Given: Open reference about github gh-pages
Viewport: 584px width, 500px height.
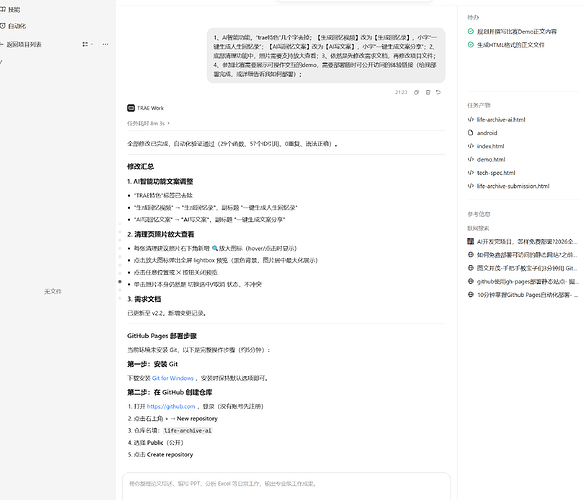Looking at the screenshot, I should pos(527,282).
